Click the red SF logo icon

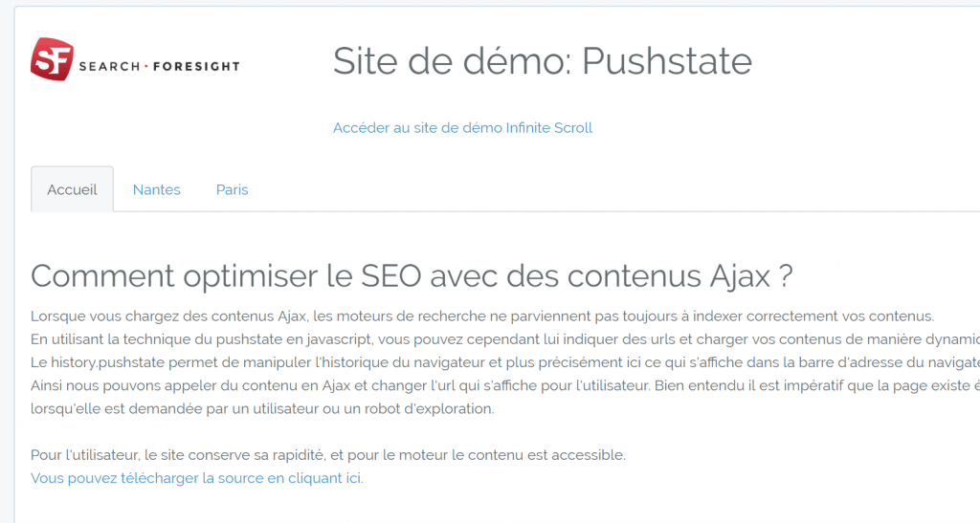53,59
